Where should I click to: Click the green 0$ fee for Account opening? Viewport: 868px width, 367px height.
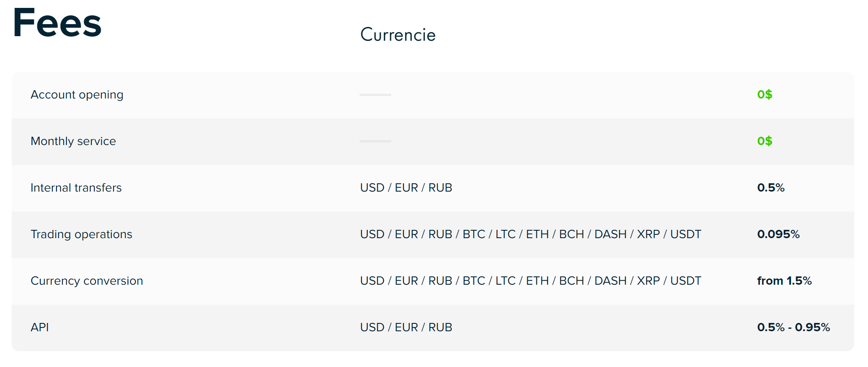pyautogui.click(x=764, y=95)
